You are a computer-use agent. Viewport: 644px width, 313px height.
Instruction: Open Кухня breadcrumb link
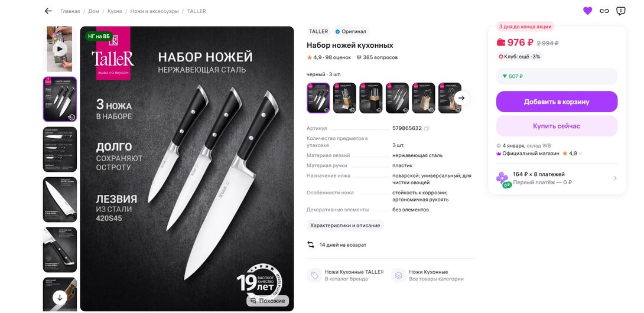(x=115, y=11)
